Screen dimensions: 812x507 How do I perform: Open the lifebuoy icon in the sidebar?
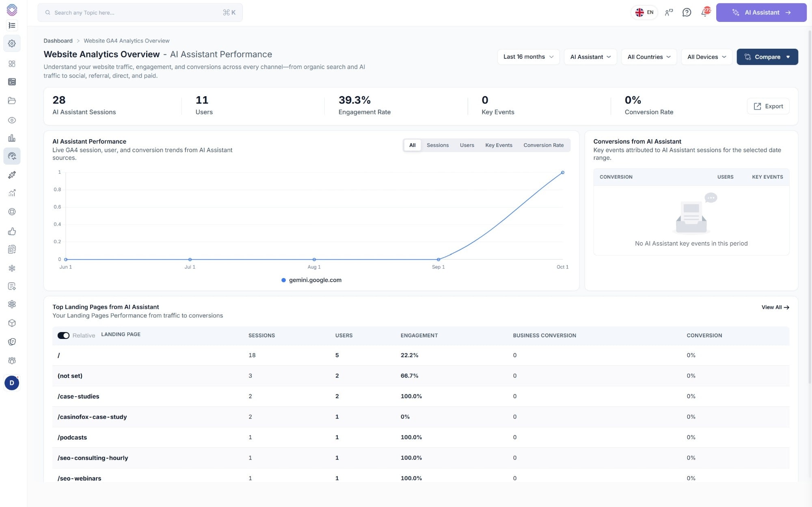click(x=12, y=212)
